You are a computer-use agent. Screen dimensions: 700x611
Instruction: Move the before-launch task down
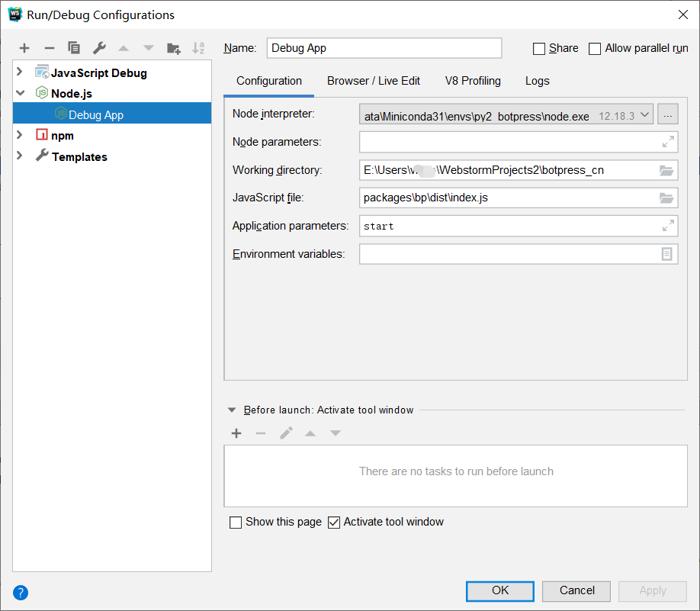point(336,433)
